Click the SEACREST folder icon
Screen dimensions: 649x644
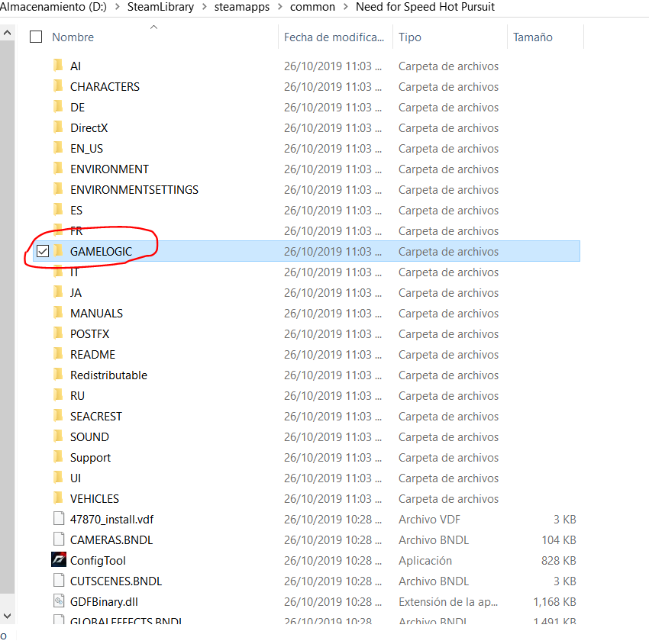(58, 416)
